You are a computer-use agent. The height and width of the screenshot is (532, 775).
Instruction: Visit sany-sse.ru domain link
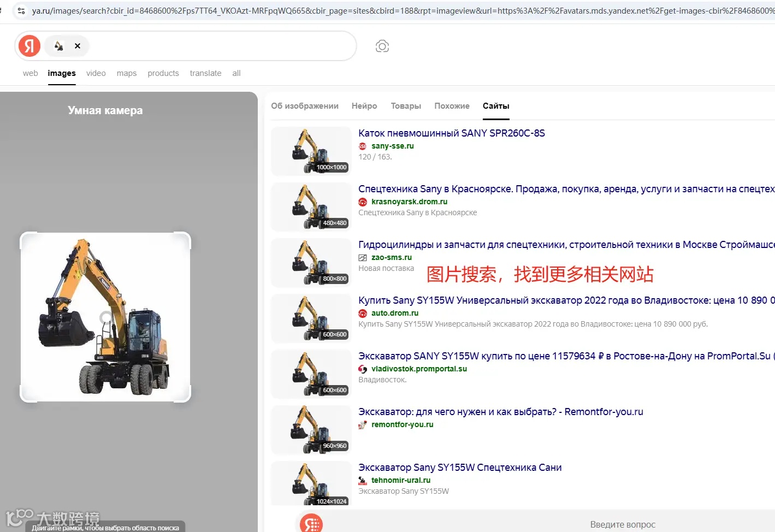393,146
